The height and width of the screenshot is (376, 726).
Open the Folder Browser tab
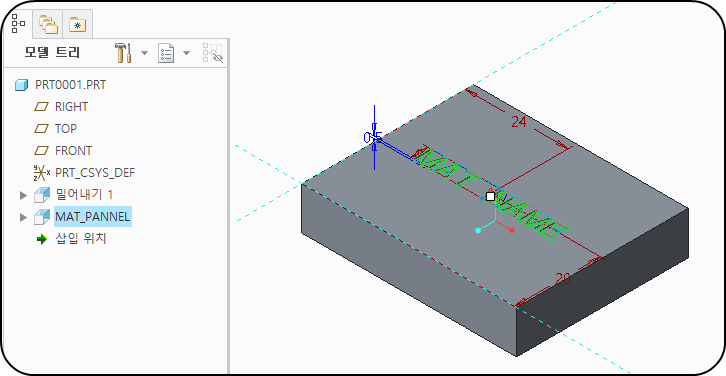[x=48, y=24]
